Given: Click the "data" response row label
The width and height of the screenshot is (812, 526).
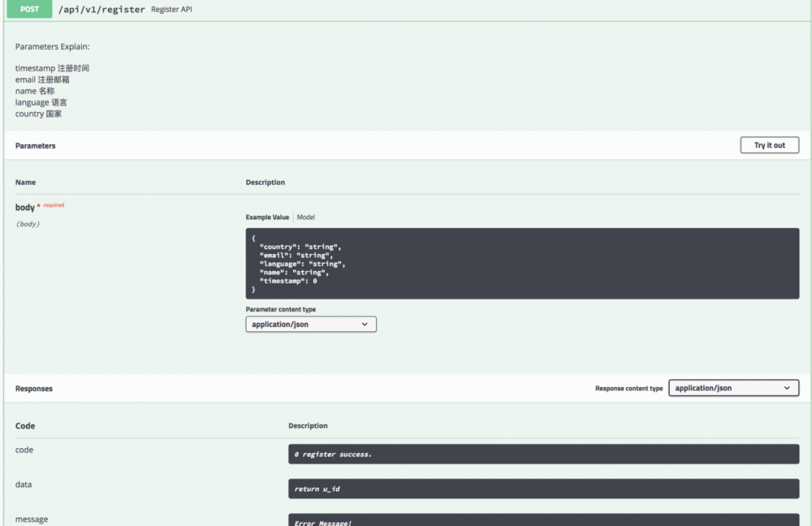Looking at the screenshot, I should pos(24,484).
